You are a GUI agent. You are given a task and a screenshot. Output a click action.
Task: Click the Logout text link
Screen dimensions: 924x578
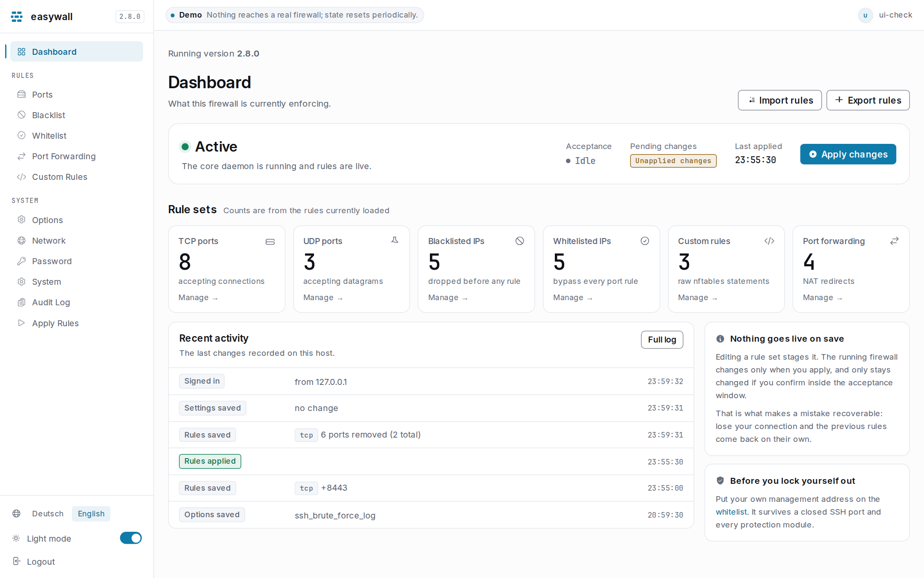(x=41, y=561)
